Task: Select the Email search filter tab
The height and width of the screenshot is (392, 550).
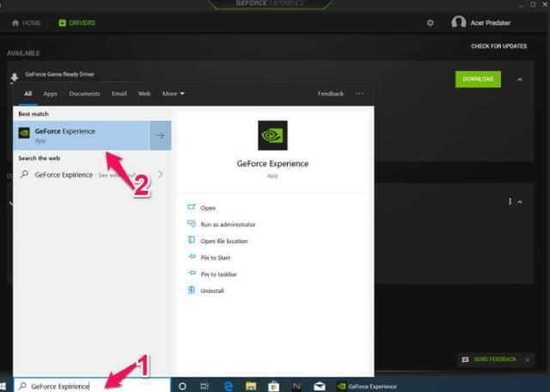Action: pyautogui.click(x=119, y=94)
